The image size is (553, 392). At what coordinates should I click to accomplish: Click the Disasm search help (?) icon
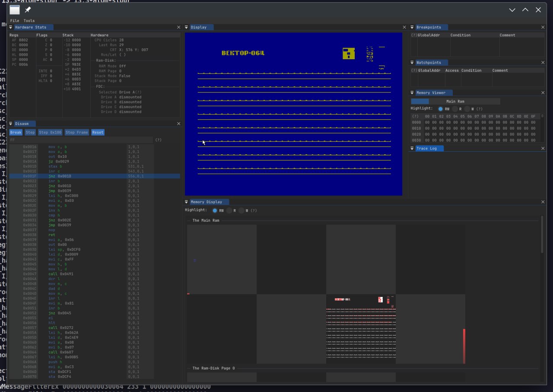158,140
